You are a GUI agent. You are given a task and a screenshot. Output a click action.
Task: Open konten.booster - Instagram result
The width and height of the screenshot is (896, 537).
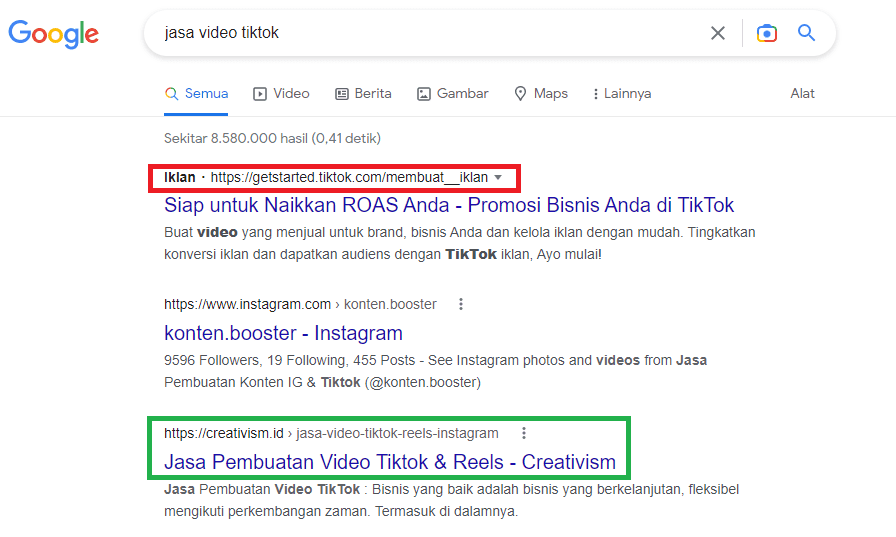point(283,333)
